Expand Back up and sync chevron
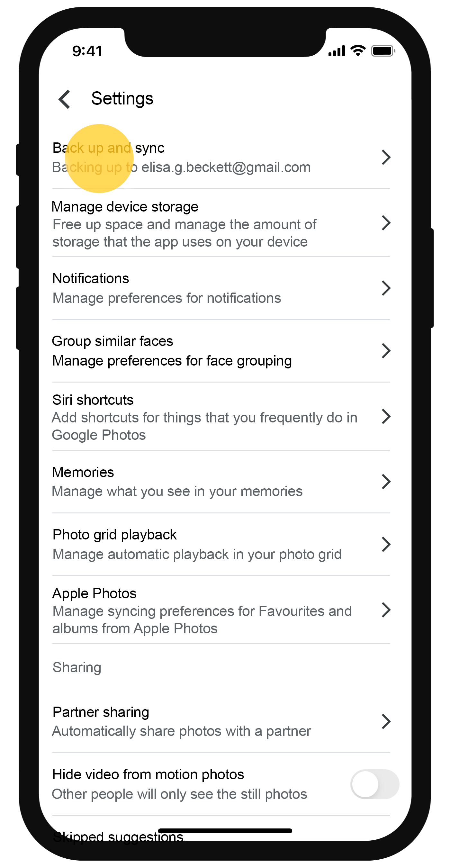The image size is (450, 868). pyautogui.click(x=386, y=157)
